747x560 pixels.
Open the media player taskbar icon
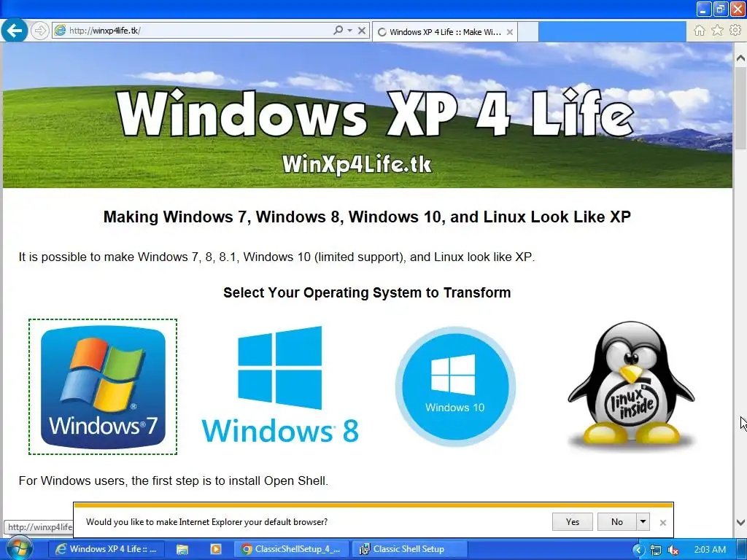[216, 549]
